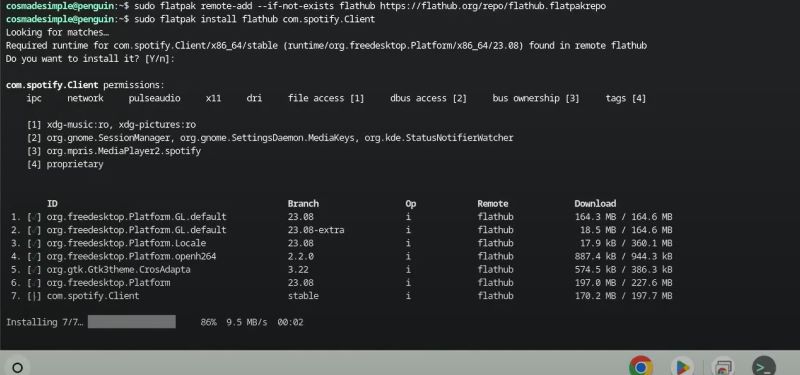
Task: Click the 'Looking for matches…' line
Action: pyautogui.click(x=57, y=33)
